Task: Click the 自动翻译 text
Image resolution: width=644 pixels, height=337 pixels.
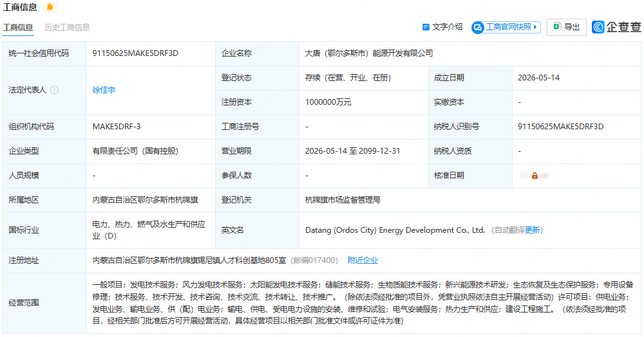Action: click(x=509, y=230)
